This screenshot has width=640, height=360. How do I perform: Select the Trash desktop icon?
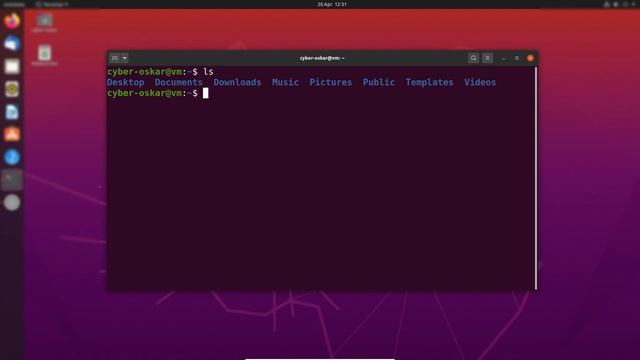[x=44, y=56]
